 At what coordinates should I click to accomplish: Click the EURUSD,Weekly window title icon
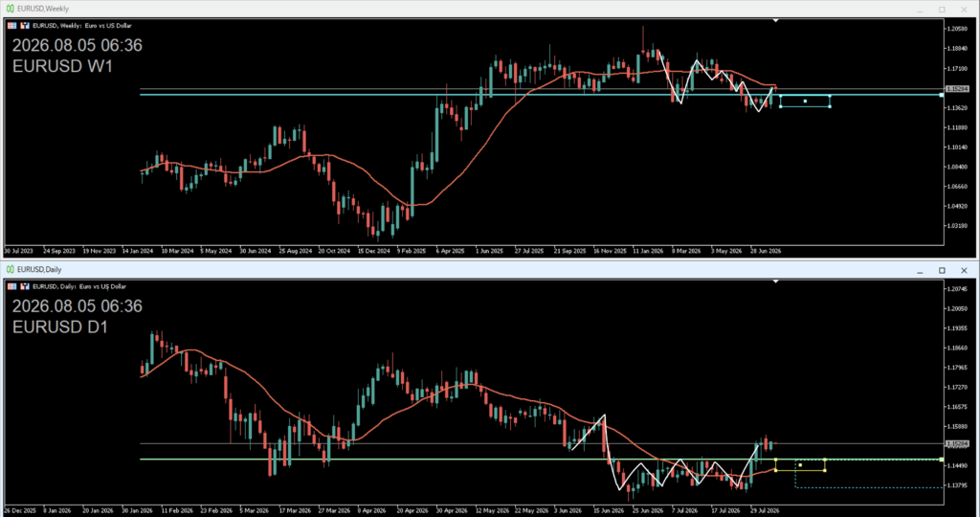click(x=10, y=9)
